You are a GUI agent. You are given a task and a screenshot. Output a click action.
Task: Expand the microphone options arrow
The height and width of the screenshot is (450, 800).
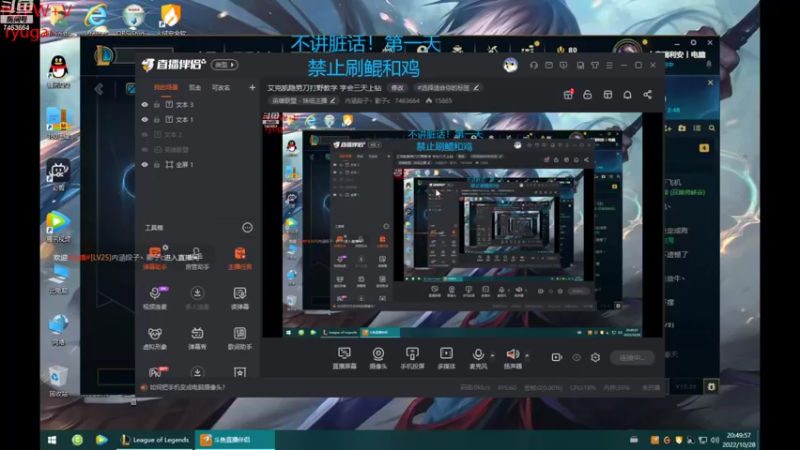click(x=492, y=355)
